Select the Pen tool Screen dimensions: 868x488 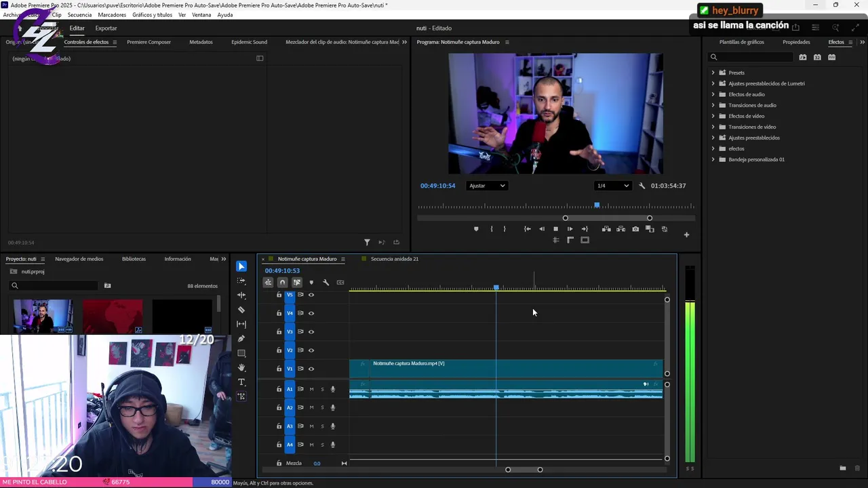[241, 339]
